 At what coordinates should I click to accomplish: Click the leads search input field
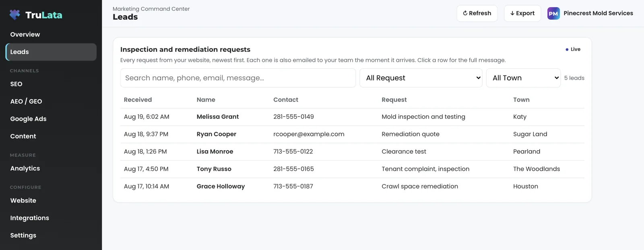238,78
